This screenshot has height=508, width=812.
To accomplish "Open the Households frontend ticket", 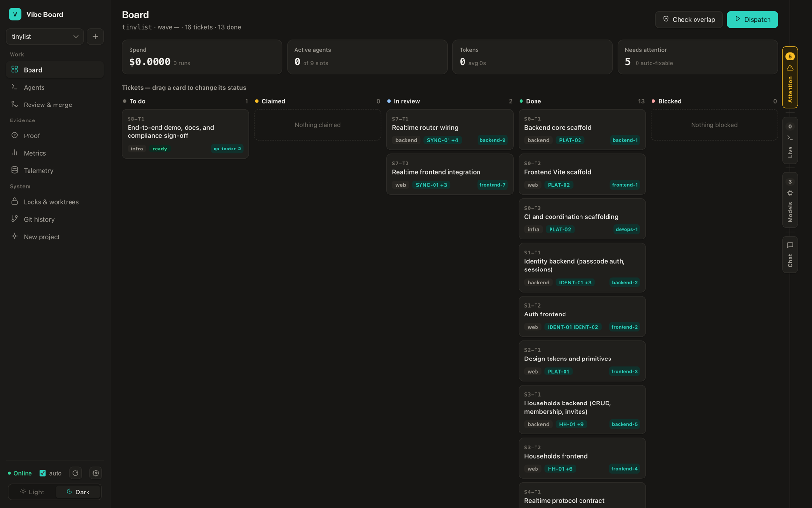I will tap(582, 458).
